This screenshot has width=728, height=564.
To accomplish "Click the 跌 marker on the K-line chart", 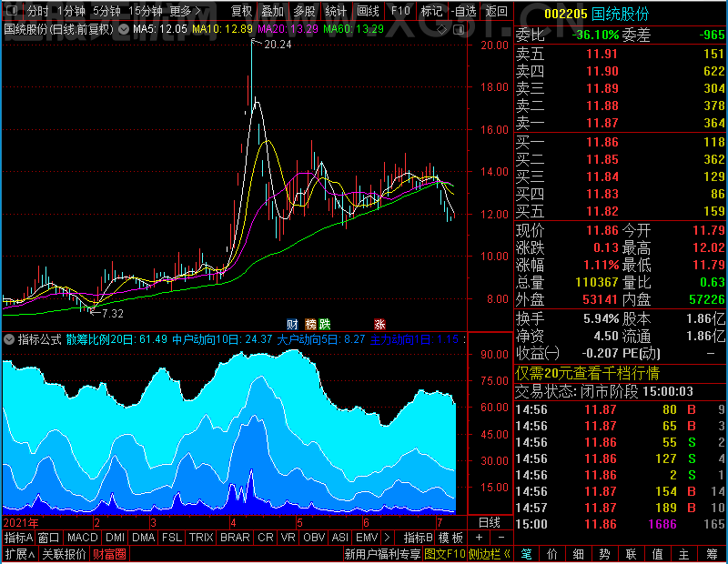I will tap(324, 324).
